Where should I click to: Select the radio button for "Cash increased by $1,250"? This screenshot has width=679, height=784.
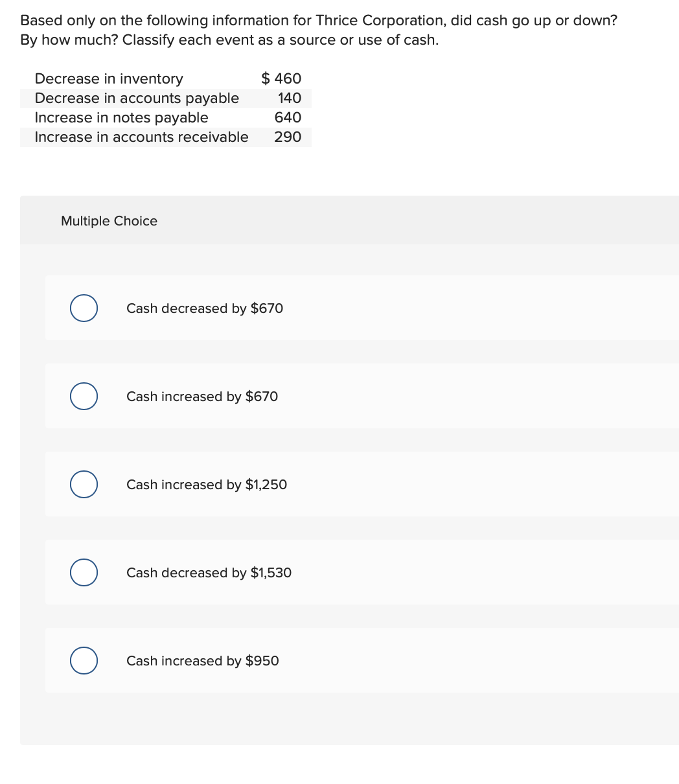(x=83, y=484)
